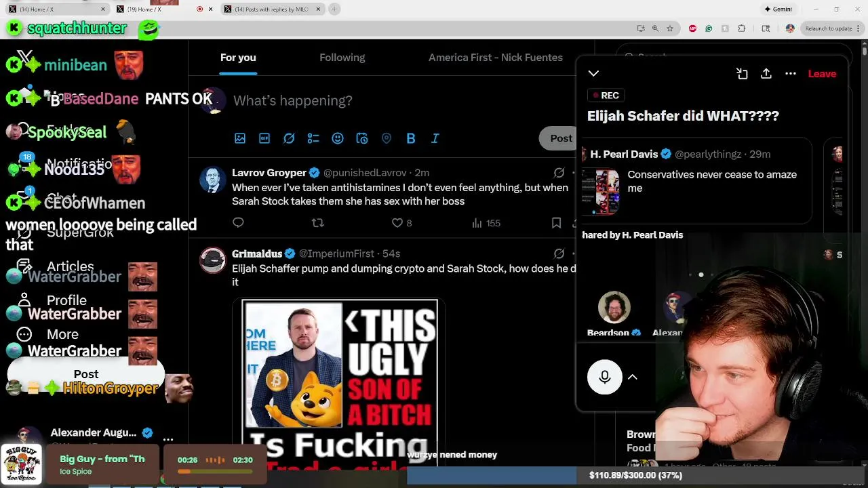Open the Grammarly extension
The image size is (868, 488).
pyautogui.click(x=709, y=28)
